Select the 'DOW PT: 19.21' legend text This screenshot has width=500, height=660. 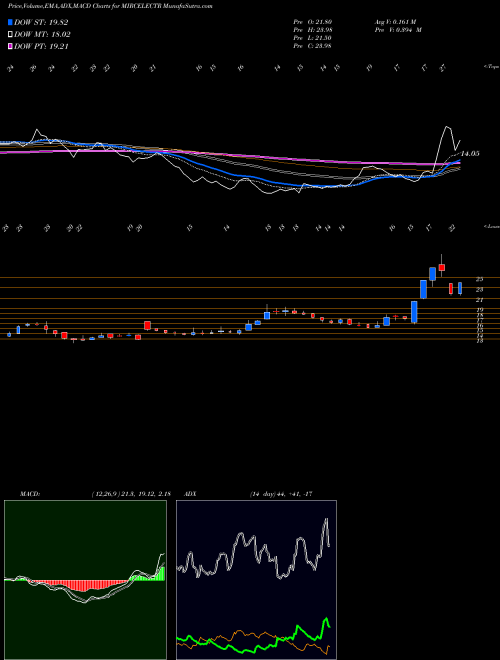point(41,46)
